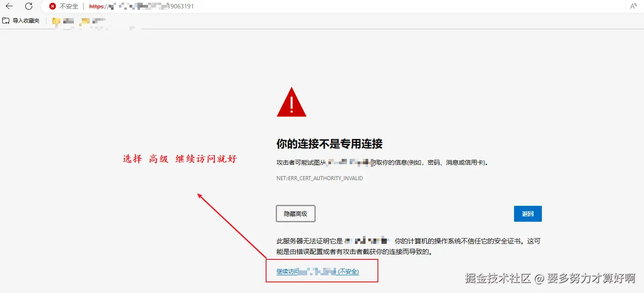Click the red not-secure X icon
644x293 pixels.
tap(53, 7)
